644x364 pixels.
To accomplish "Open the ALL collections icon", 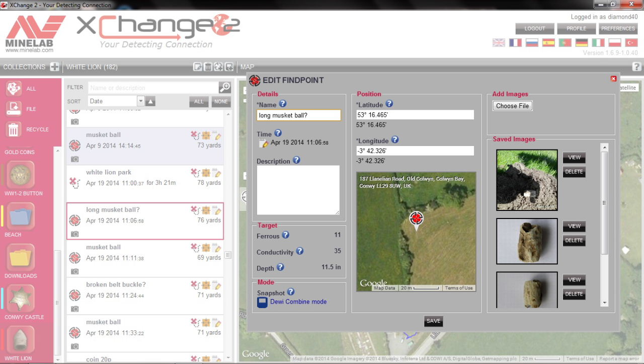I will point(14,89).
